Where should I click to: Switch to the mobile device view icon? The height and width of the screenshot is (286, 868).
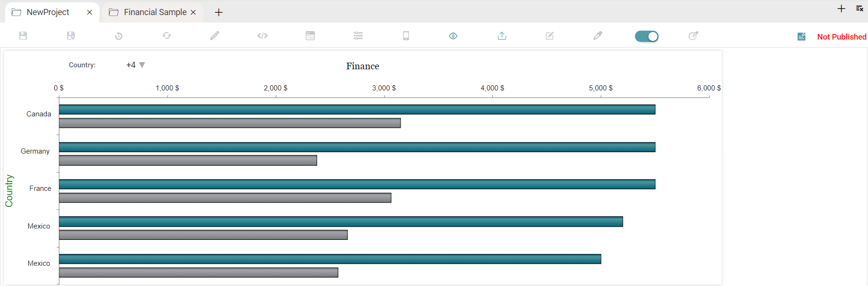406,36
